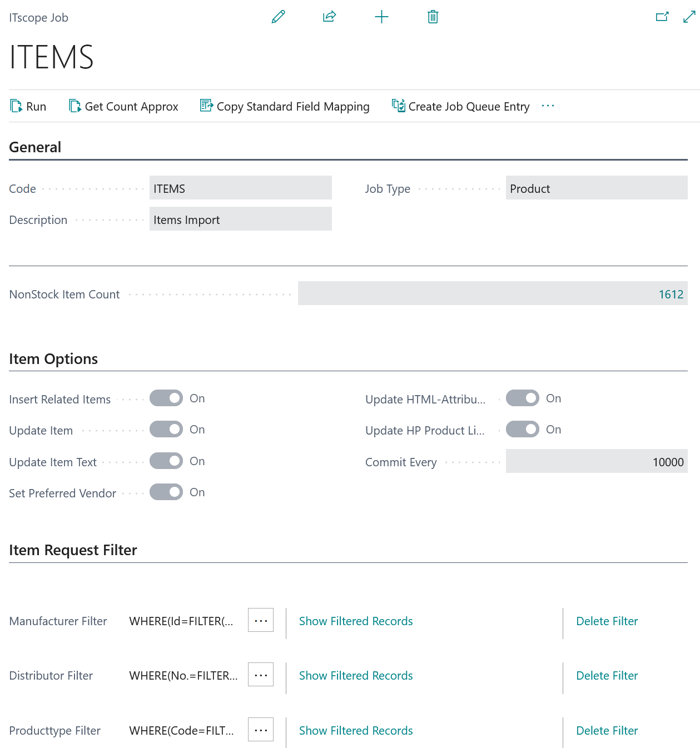Open page in new window icon

pos(662,17)
